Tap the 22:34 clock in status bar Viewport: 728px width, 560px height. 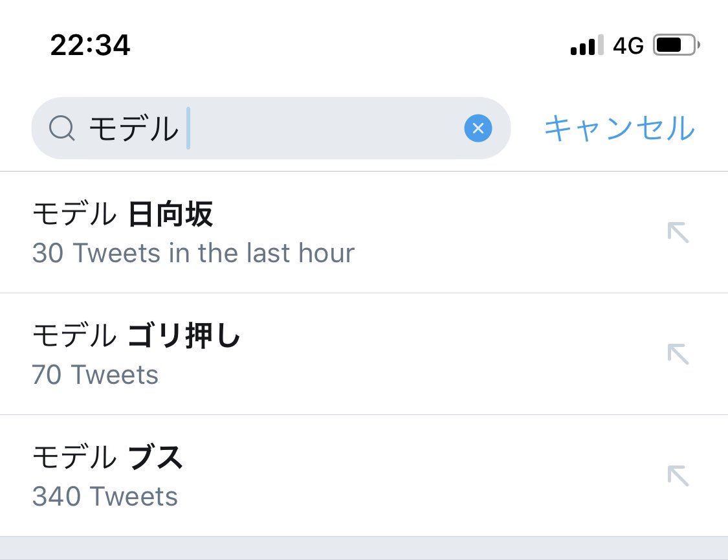tap(91, 45)
